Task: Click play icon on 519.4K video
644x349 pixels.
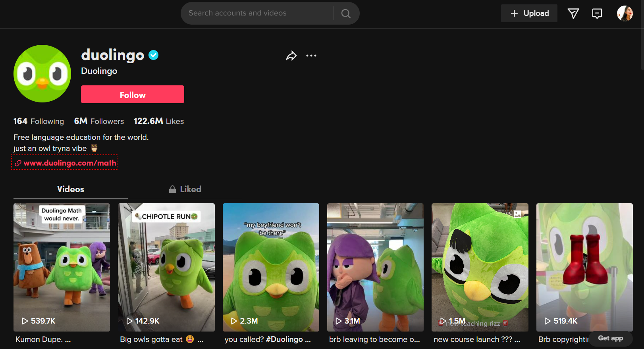Action: click(x=548, y=321)
